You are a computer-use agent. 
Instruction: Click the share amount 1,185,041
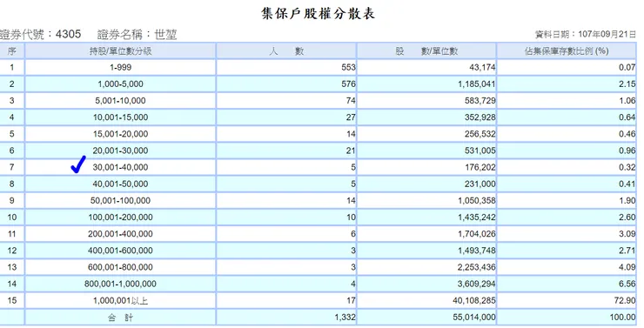(477, 84)
